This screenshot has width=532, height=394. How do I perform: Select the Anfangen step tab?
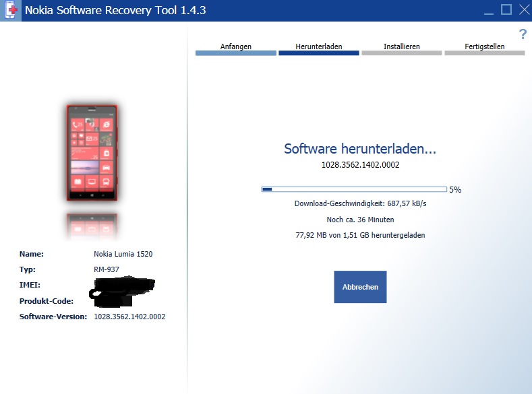click(x=236, y=48)
